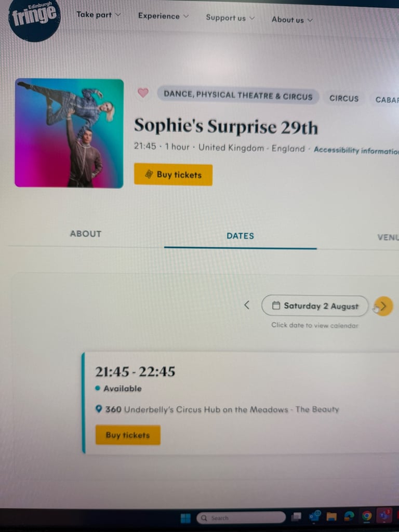Switch to the ABOUT tab
Screen dimensions: 399x532
86,234
